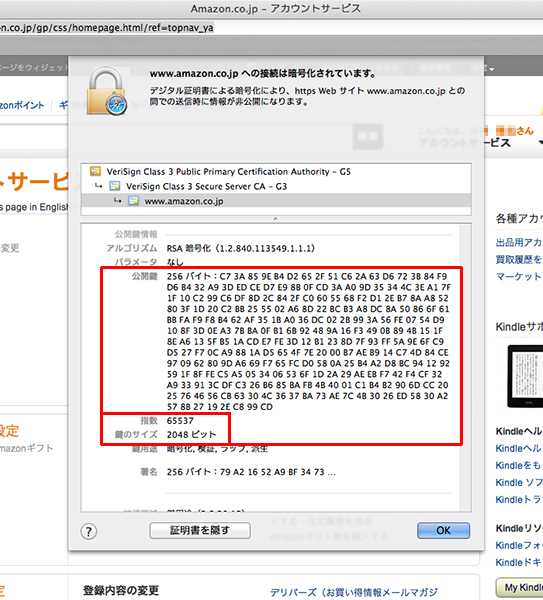Click the www.amazon.co.jp certificate icon
Screen dimensions: 543x600
click(133, 201)
